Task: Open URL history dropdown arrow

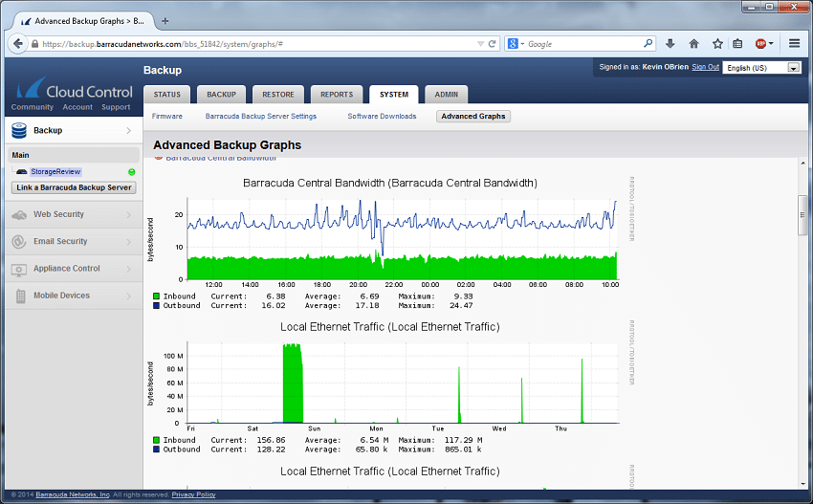Action: pyautogui.click(x=481, y=44)
